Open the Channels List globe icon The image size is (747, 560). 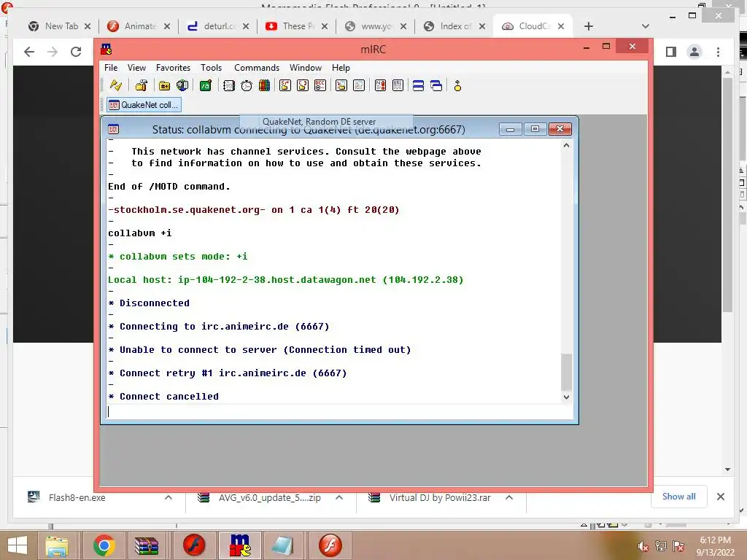pyautogui.click(x=182, y=86)
